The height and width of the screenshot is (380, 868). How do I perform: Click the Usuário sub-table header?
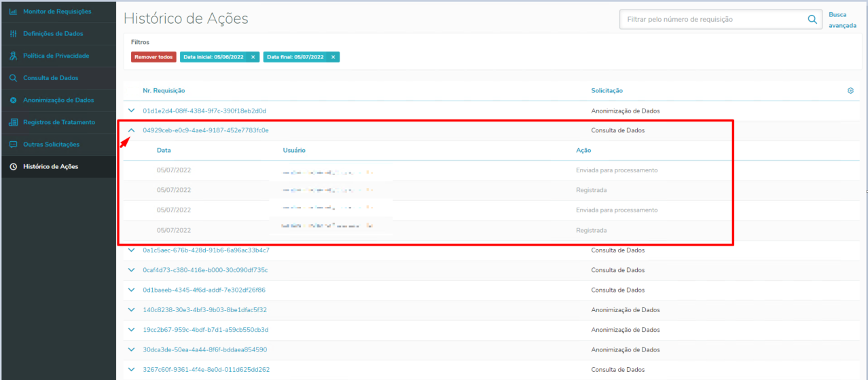(294, 150)
